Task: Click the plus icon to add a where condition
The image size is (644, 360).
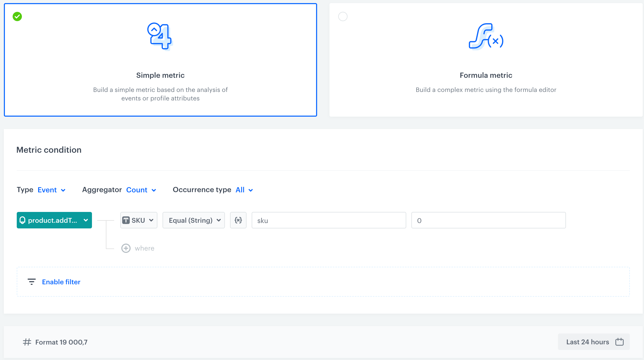Action: tap(126, 248)
